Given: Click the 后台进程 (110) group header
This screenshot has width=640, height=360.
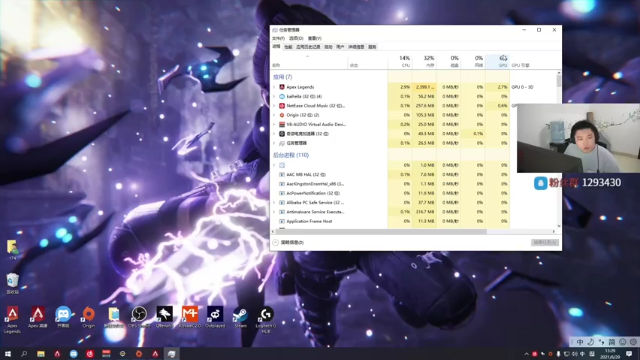Looking at the screenshot, I should pos(291,155).
